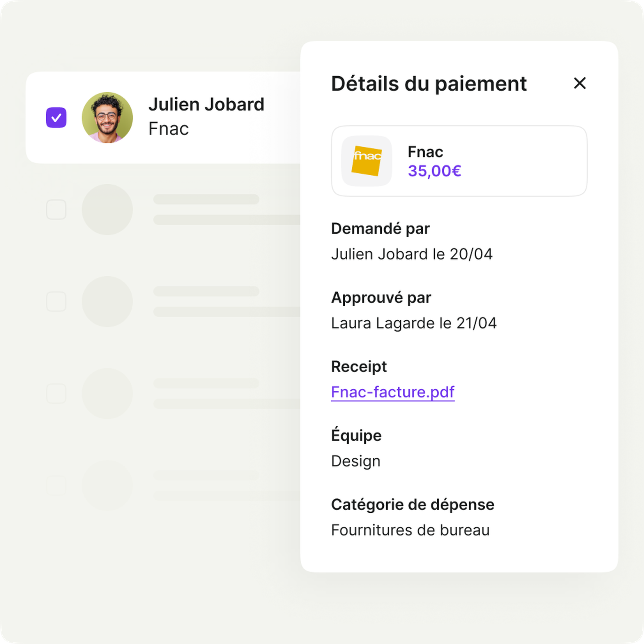Click the Fnac merchant name in the payment card
The width and height of the screenshot is (644, 644).
pyautogui.click(x=425, y=152)
